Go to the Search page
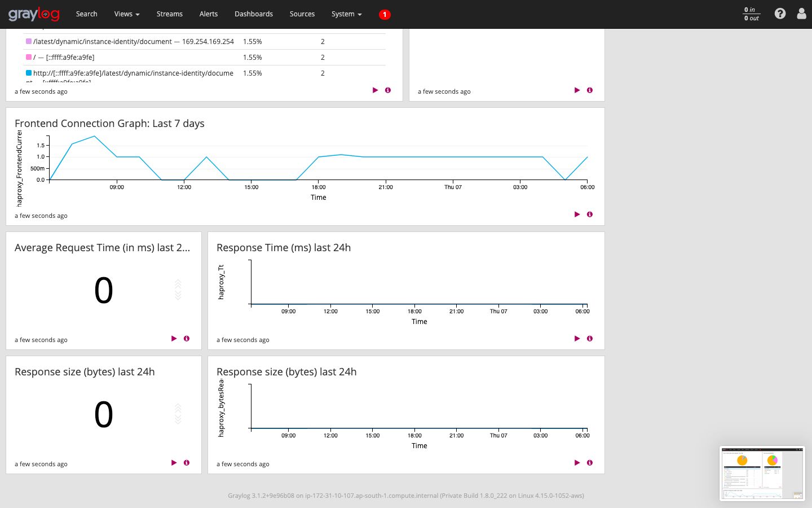812x508 pixels. tap(87, 14)
